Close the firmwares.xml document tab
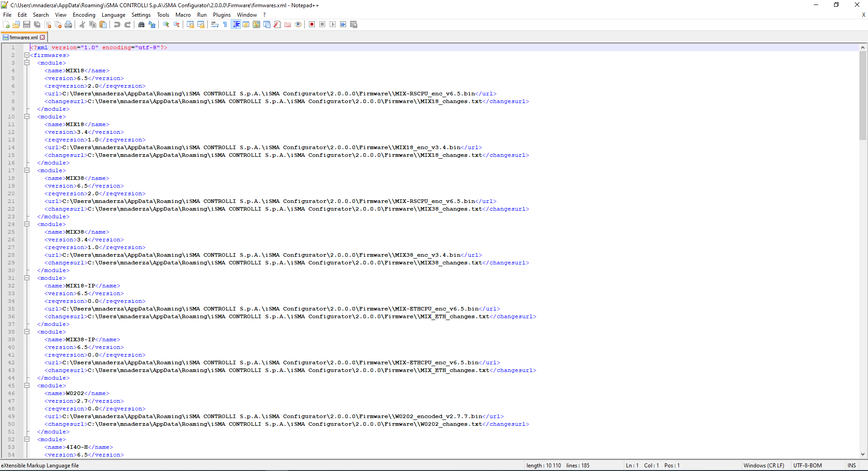The width and height of the screenshot is (868, 471). click(42, 37)
